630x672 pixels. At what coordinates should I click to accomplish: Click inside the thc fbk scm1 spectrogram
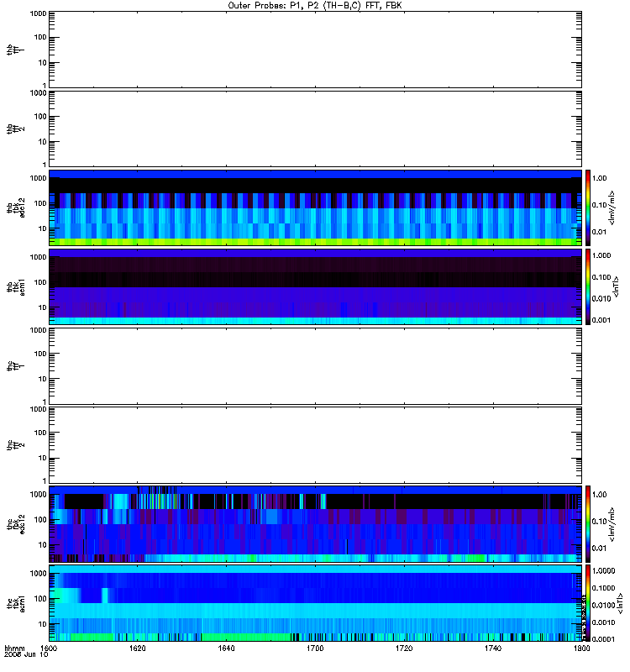315,603
